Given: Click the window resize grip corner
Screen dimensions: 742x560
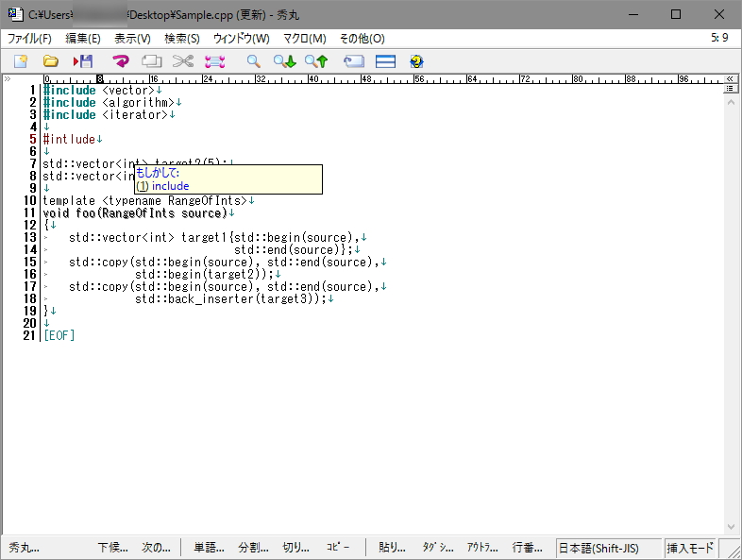Looking at the screenshot, I should (733, 551).
